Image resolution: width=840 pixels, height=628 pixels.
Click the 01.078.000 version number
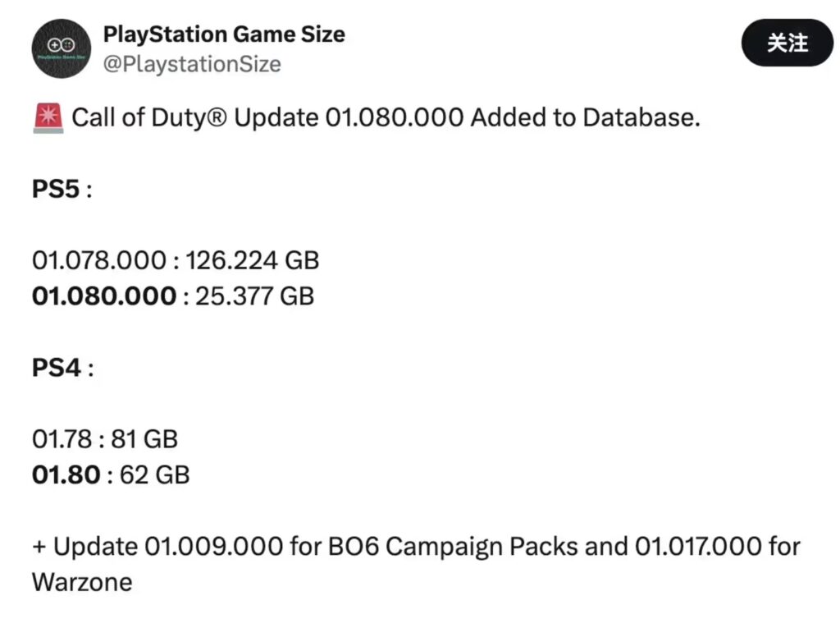99,260
